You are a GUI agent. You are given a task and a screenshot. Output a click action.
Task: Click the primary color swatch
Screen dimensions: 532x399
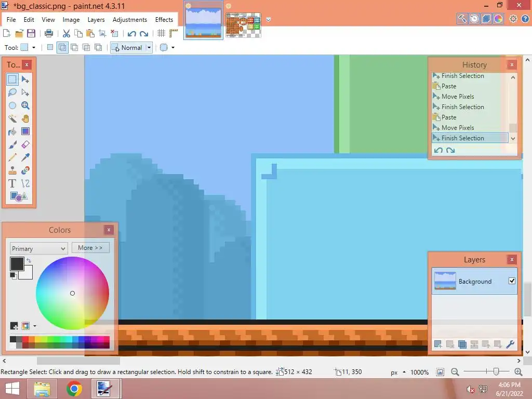click(17, 263)
